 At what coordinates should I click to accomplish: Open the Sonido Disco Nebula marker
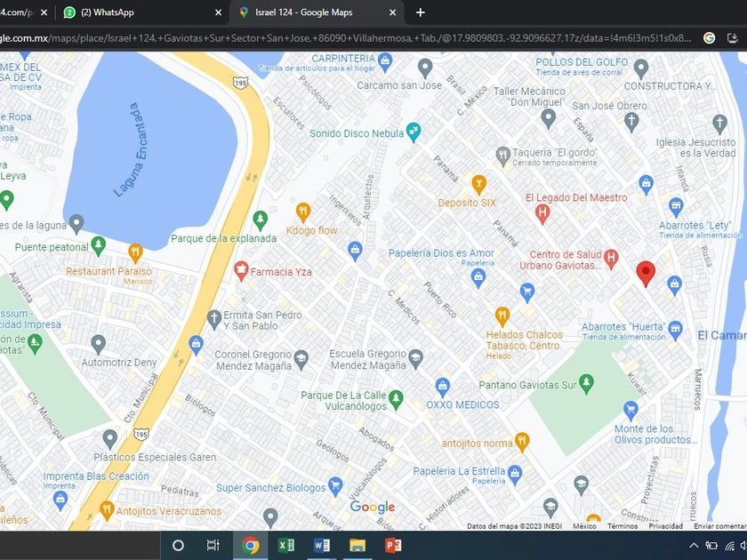413,132
